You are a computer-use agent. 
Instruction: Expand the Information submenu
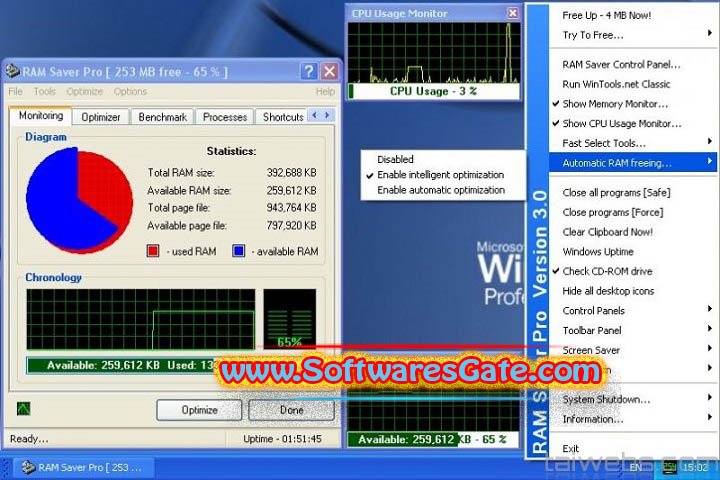633,419
